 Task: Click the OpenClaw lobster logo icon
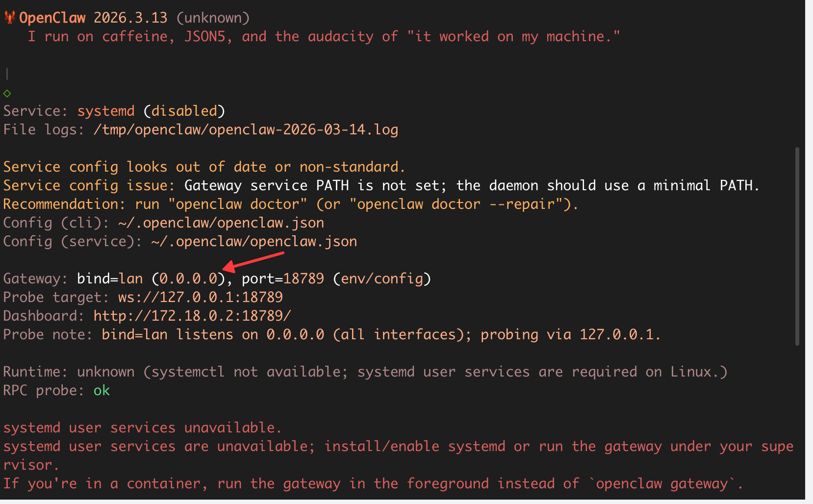(10, 18)
